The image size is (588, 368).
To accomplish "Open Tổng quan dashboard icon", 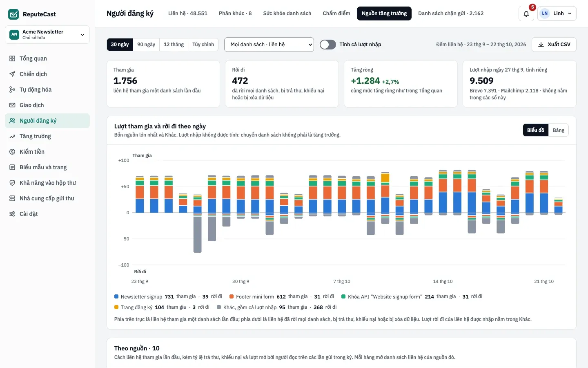I will pyautogui.click(x=12, y=58).
